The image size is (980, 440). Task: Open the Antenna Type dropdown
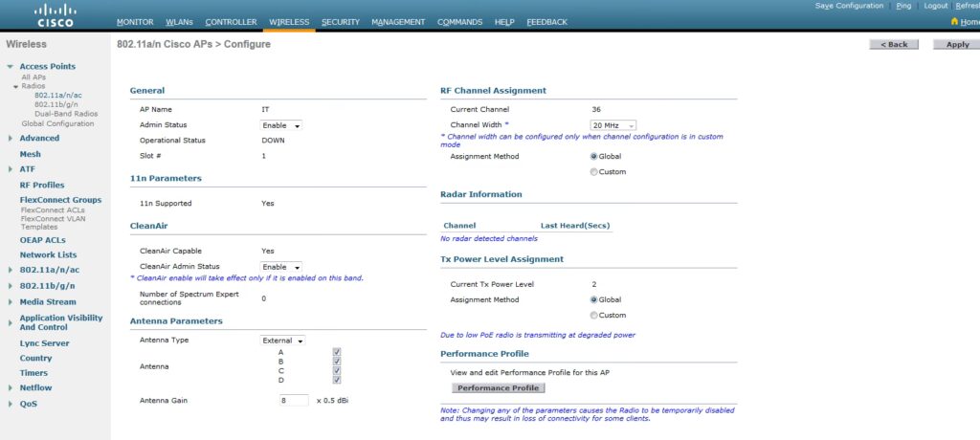283,341
